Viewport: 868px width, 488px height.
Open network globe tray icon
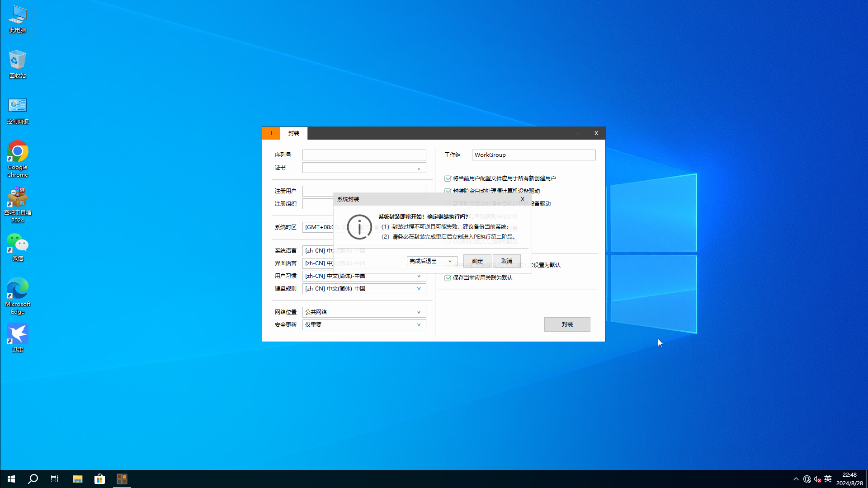807,479
